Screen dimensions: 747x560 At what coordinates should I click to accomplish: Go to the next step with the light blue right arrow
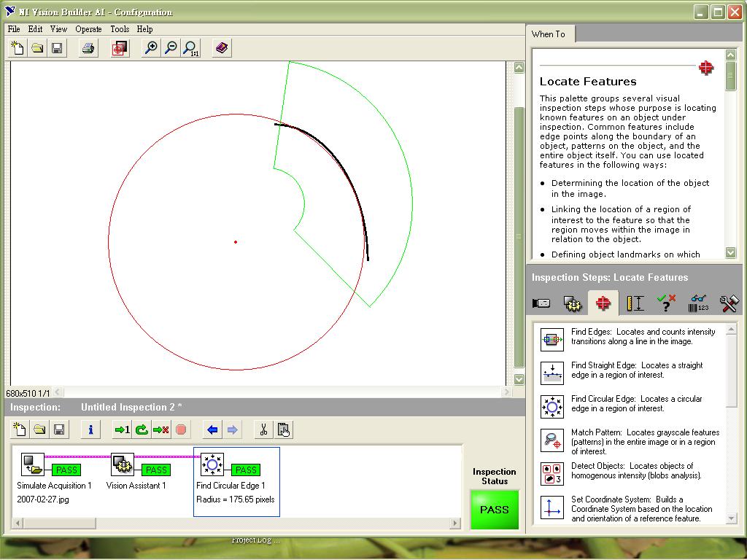[x=232, y=429]
